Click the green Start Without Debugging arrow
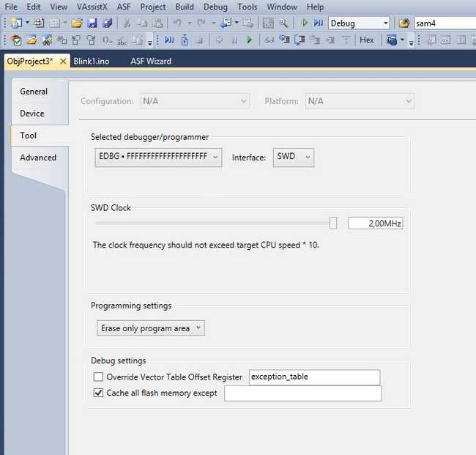Viewport: 476px width, 455px height. coord(305,23)
